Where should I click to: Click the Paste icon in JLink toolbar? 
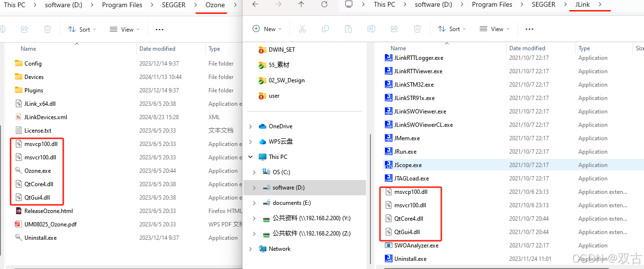tap(348, 29)
